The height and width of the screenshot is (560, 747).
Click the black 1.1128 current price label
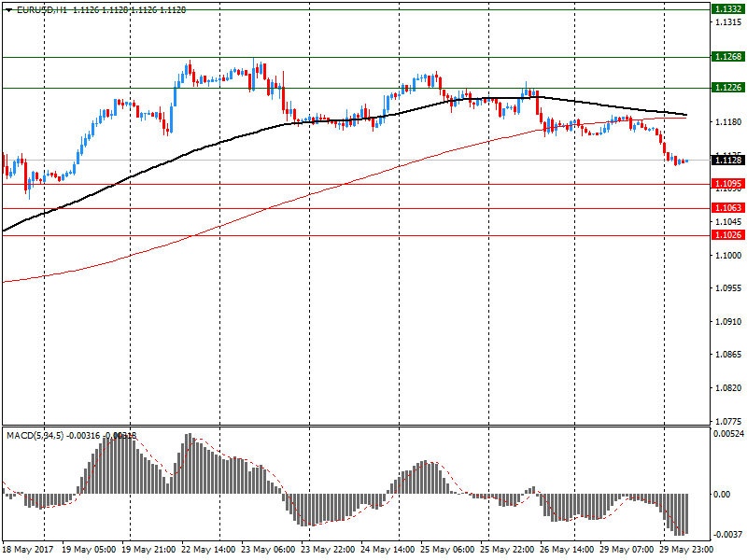tap(728, 160)
